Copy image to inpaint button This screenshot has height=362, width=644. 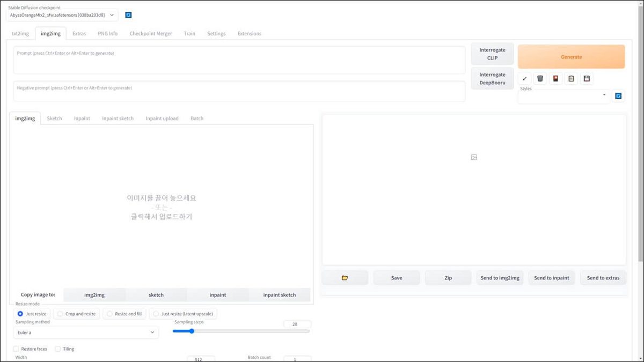(x=218, y=295)
